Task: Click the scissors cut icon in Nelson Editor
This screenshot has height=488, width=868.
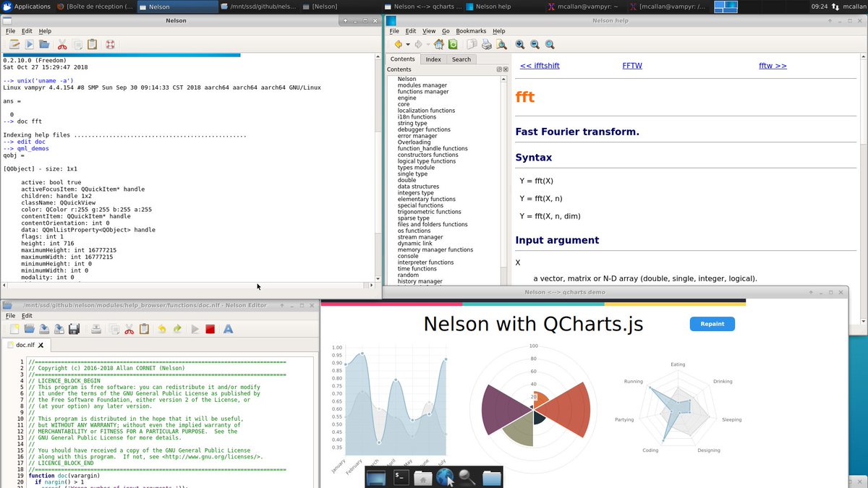Action: tap(129, 329)
